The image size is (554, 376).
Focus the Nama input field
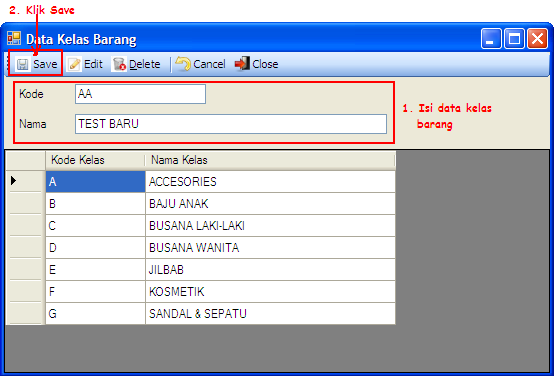231,124
